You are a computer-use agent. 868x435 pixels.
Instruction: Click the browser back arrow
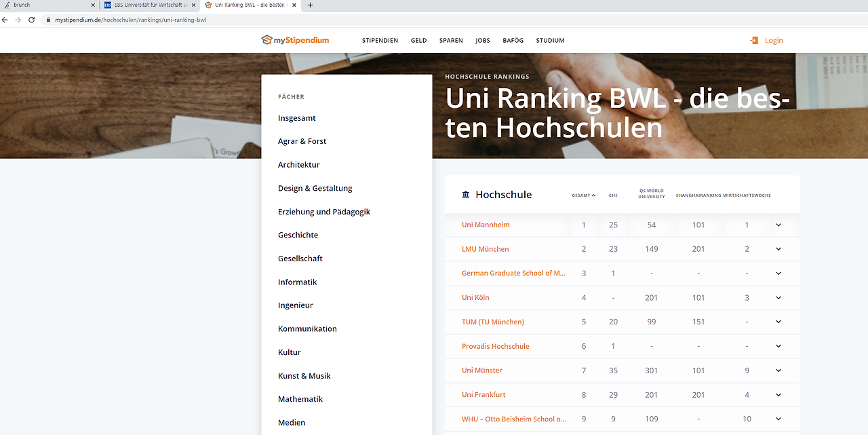point(5,20)
